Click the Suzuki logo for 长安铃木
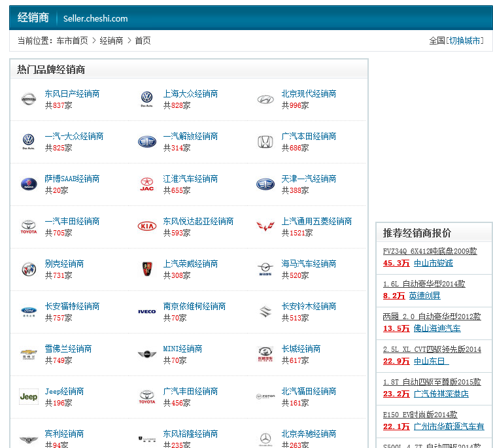This screenshot has height=448, width=493. 265,311
